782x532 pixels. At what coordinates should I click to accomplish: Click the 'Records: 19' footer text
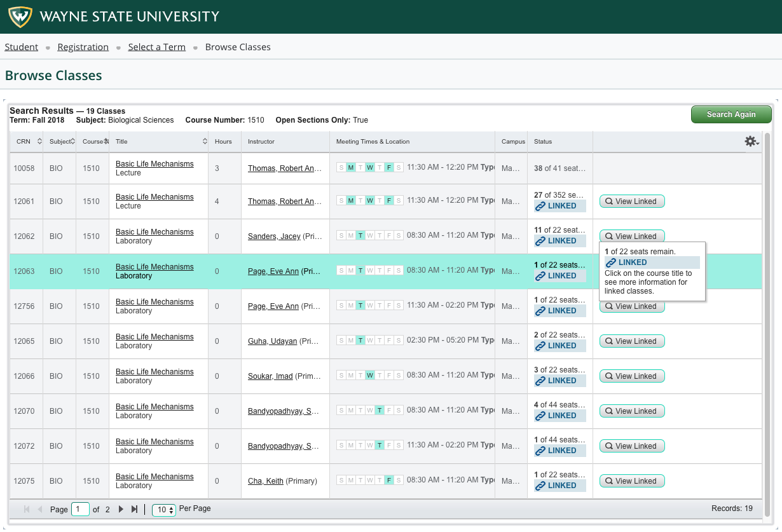732,508
